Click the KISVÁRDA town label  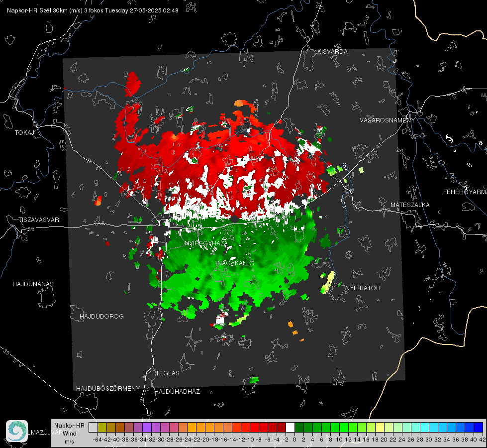(332, 52)
